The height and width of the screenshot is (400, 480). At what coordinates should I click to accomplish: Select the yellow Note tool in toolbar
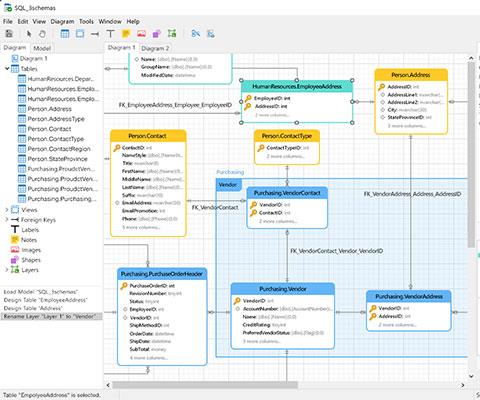(126, 33)
